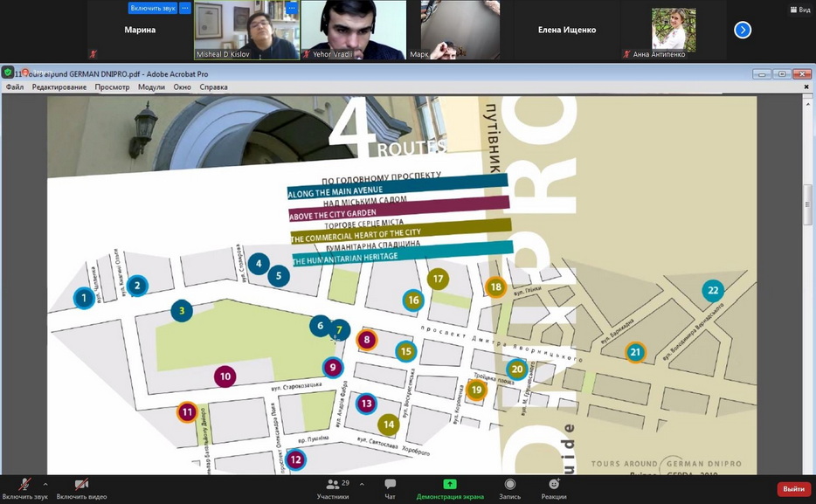The width and height of the screenshot is (816, 504).
Task: Click the ABOVE THE CITY GARDEN magenta bar
Action: coord(398,209)
